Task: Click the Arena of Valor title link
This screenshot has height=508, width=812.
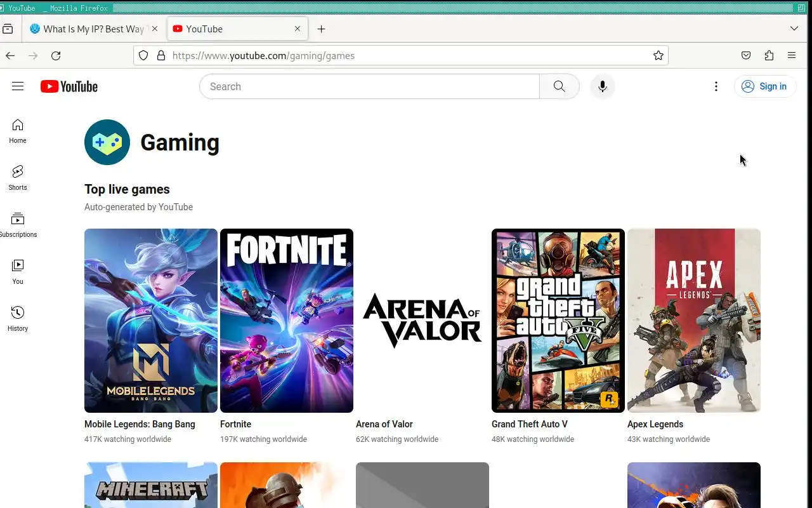Action: point(384,424)
